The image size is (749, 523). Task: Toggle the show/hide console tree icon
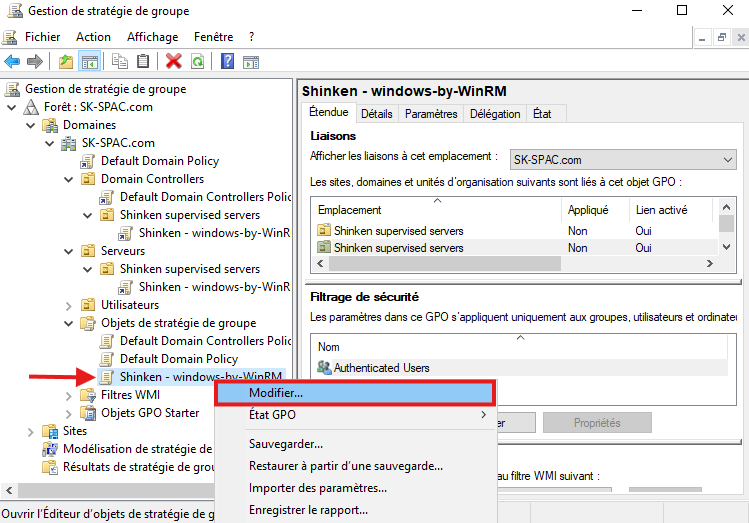tap(90, 61)
